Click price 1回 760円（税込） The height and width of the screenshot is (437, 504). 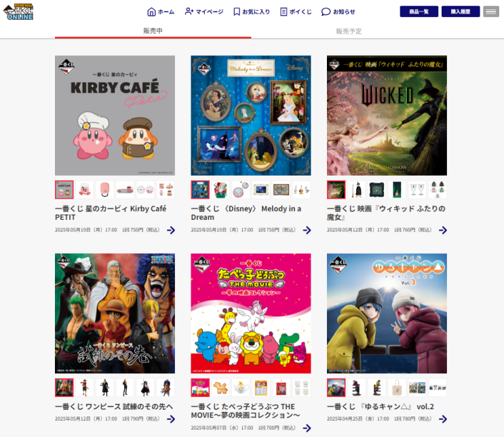[x=412, y=230]
